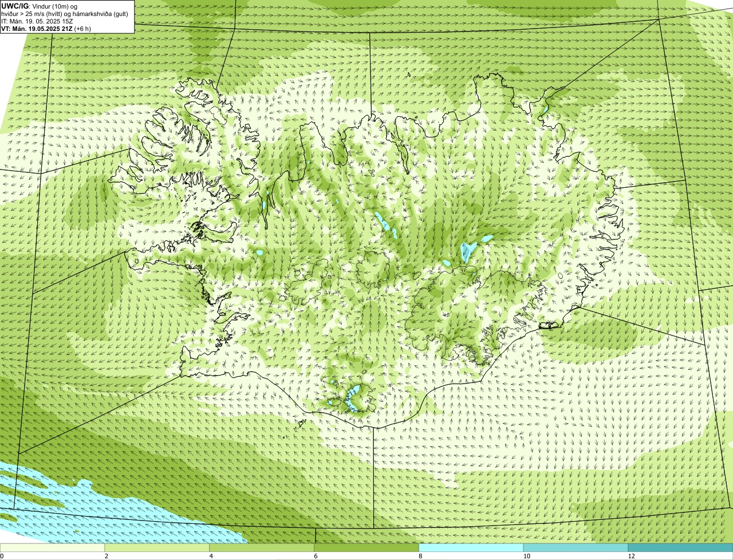Click the legend scale label '4'
Screen dimensions: 733x560
211,556
